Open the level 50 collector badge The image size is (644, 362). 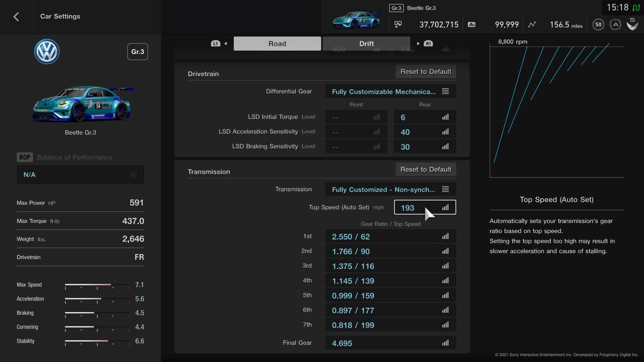[x=598, y=24]
